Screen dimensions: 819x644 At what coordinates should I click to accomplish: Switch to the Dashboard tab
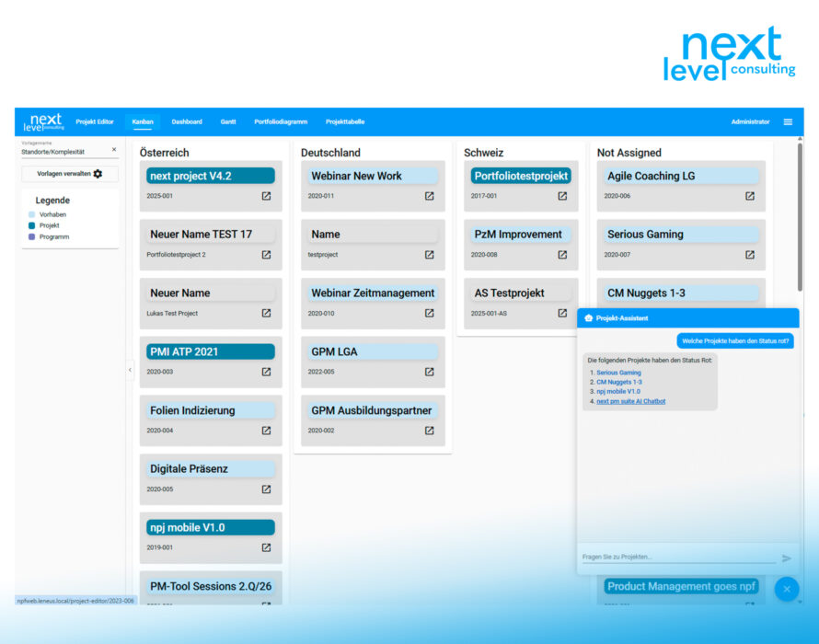click(x=187, y=121)
